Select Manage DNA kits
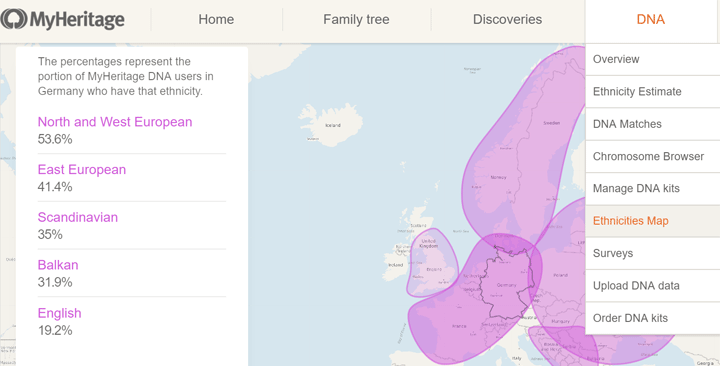720x366 pixels. click(652, 188)
